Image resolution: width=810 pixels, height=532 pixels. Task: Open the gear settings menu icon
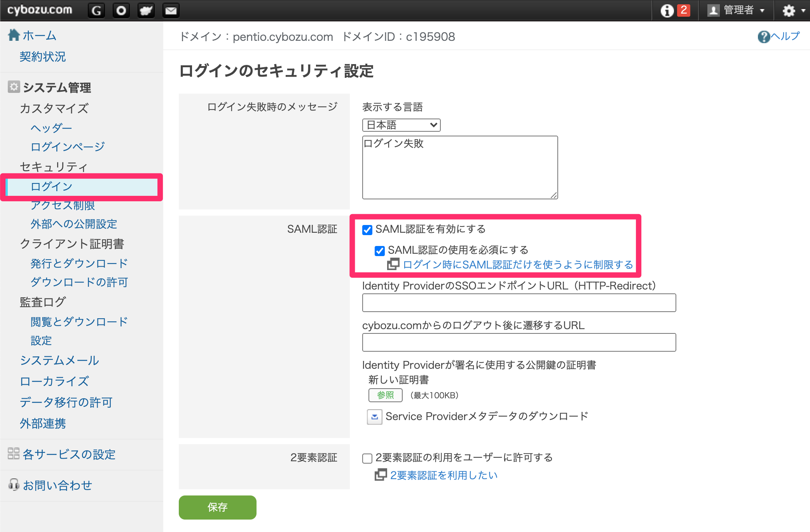(789, 10)
